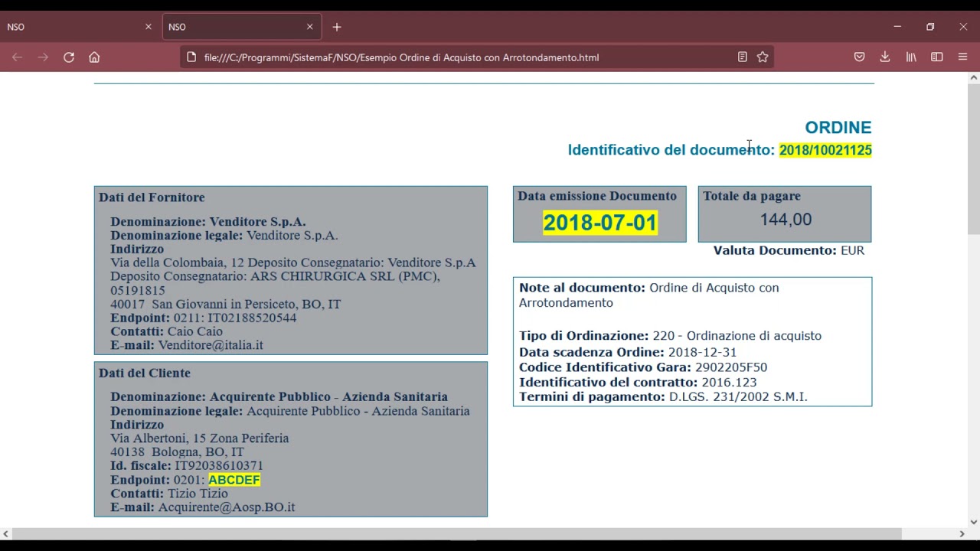Open a new tab with plus button
Image resolution: width=980 pixels, height=551 pixels.
click(x=337, y=27)
